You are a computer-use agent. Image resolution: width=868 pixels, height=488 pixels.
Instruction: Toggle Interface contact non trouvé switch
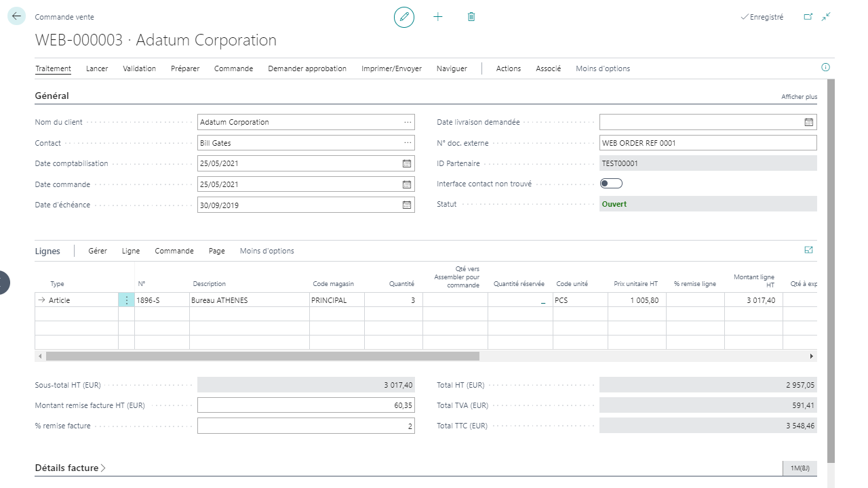pos(611,184)
